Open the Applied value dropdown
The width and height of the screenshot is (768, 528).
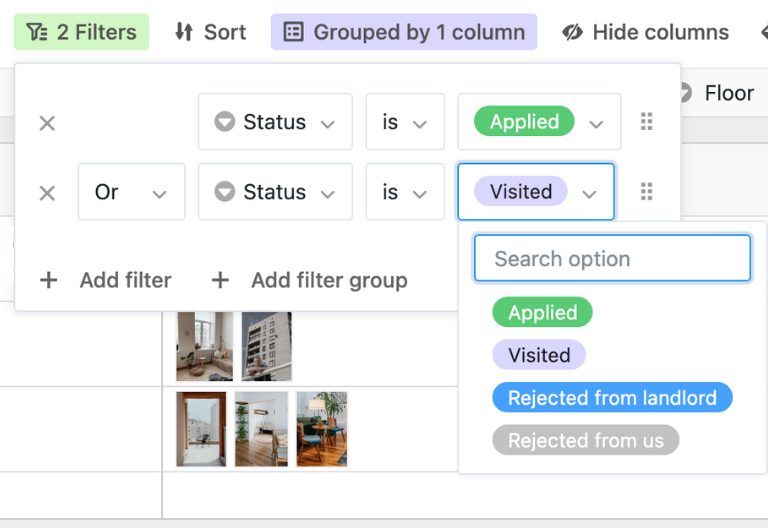(x=539, y=121)
